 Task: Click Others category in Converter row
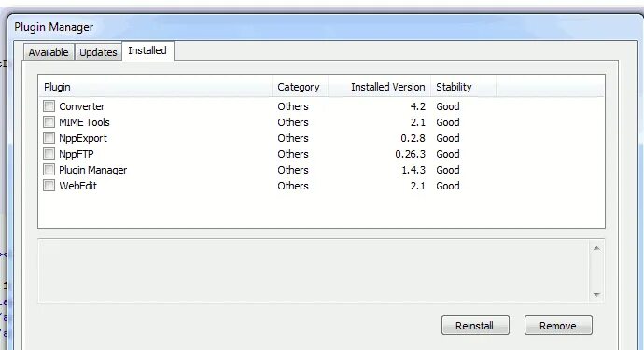point(293,106)
